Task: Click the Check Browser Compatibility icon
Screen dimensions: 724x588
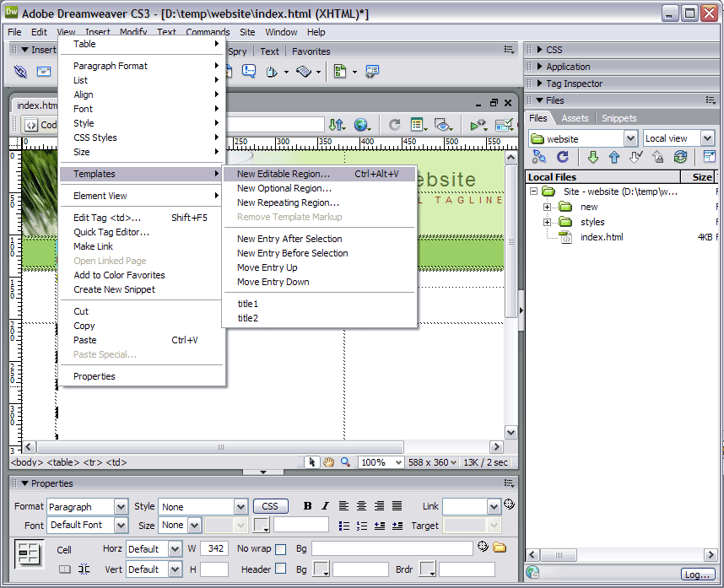Action: [x=504, y=124]
